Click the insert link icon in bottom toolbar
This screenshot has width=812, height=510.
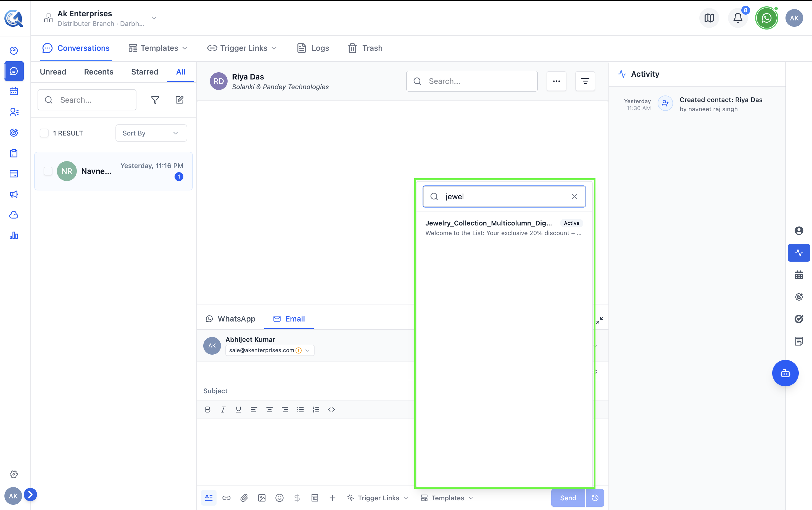(x=226, y=498)
